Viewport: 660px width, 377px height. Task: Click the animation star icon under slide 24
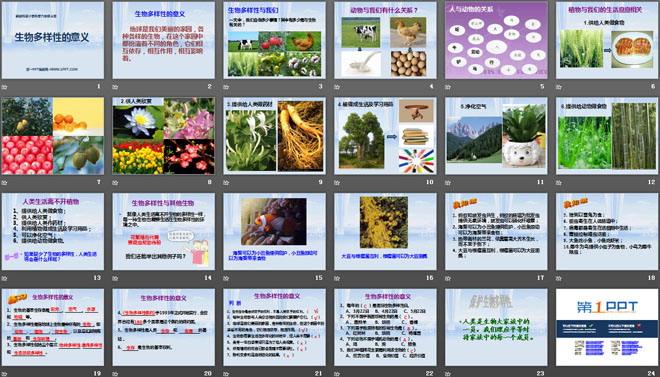(559, 374)
